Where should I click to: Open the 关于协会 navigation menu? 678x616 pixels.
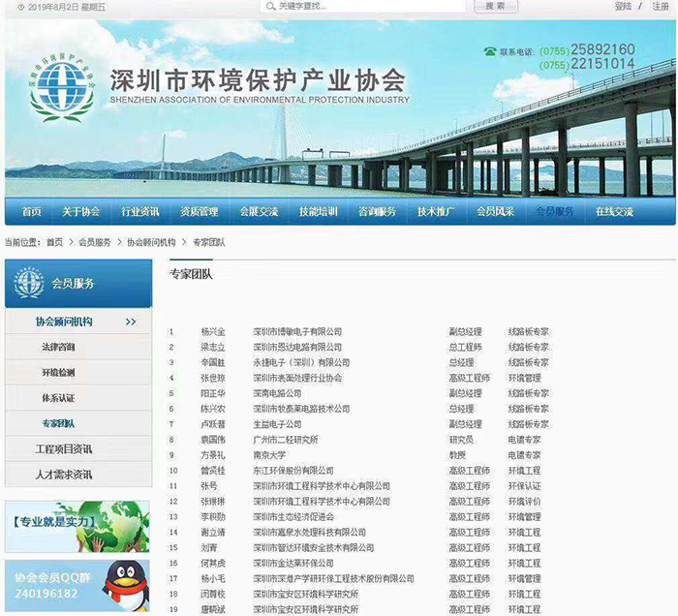(81, 212)
